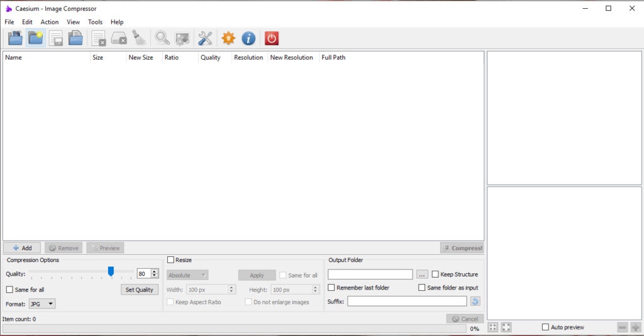The image size is (644, 336).
Task: Click the New Resolution column header
Action: click(x=293, y=57)
